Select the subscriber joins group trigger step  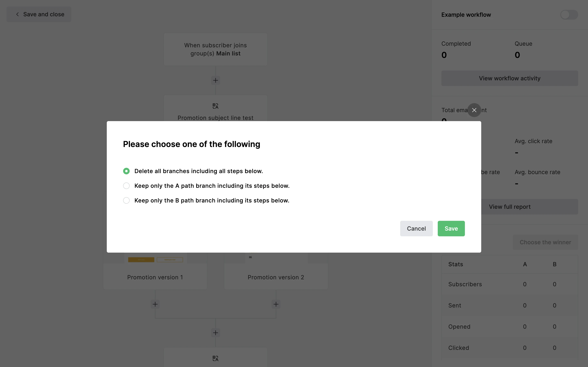(x=216, y=50)
